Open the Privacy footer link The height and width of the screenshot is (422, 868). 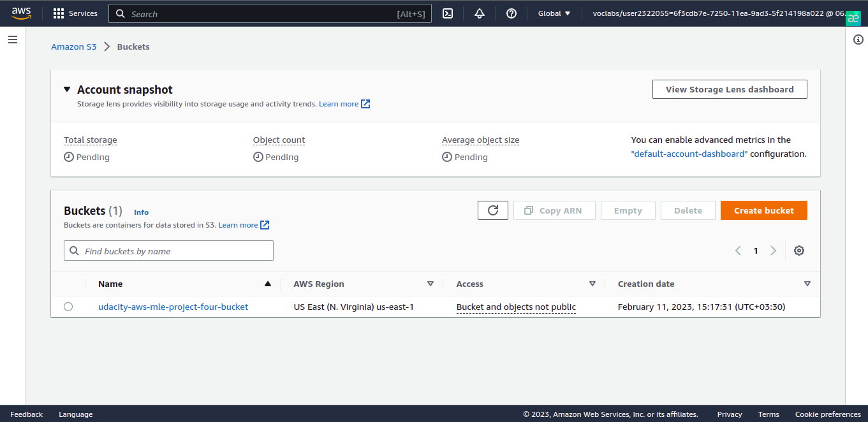[x=730, y=414]
